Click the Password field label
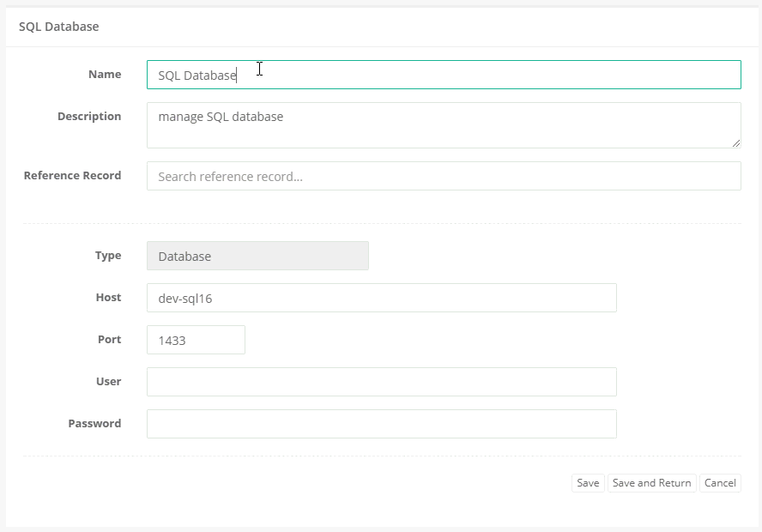The width and height of the screenshot is (762, 532). coord(94,424)
